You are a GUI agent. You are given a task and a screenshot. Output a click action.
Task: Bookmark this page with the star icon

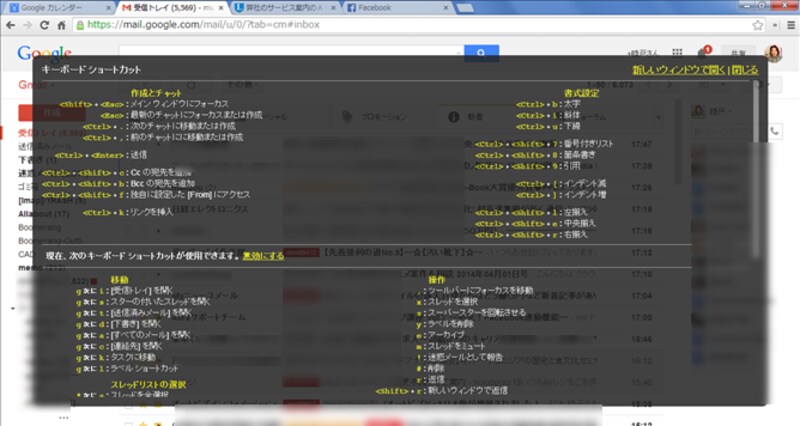click(759, 24)
